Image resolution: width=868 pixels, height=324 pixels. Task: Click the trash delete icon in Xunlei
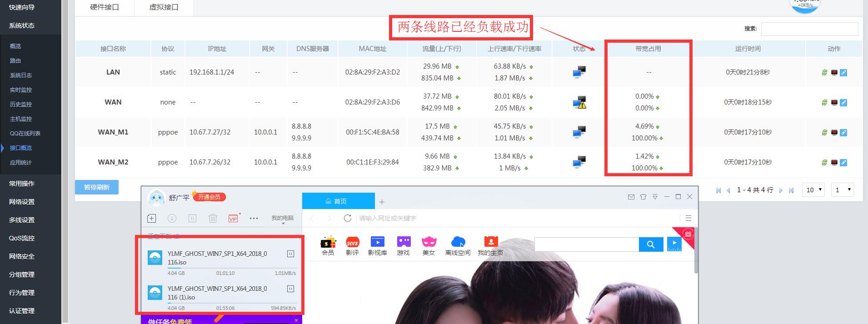213,218
